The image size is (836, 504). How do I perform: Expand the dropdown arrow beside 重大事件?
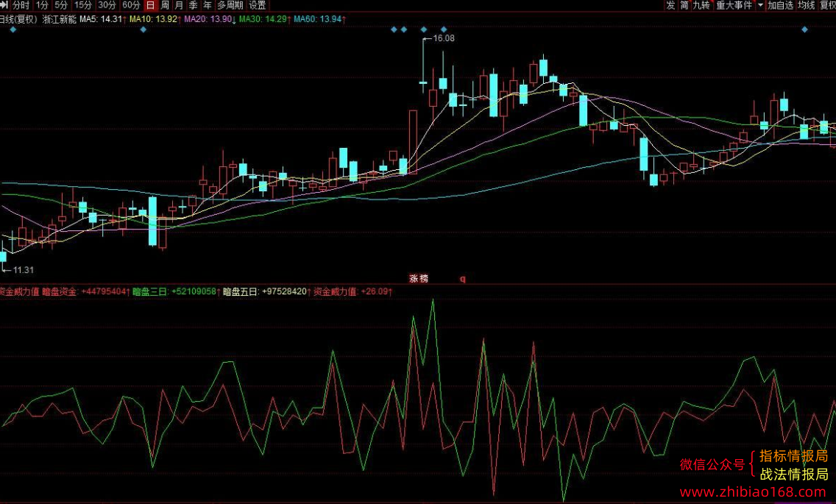760,5
